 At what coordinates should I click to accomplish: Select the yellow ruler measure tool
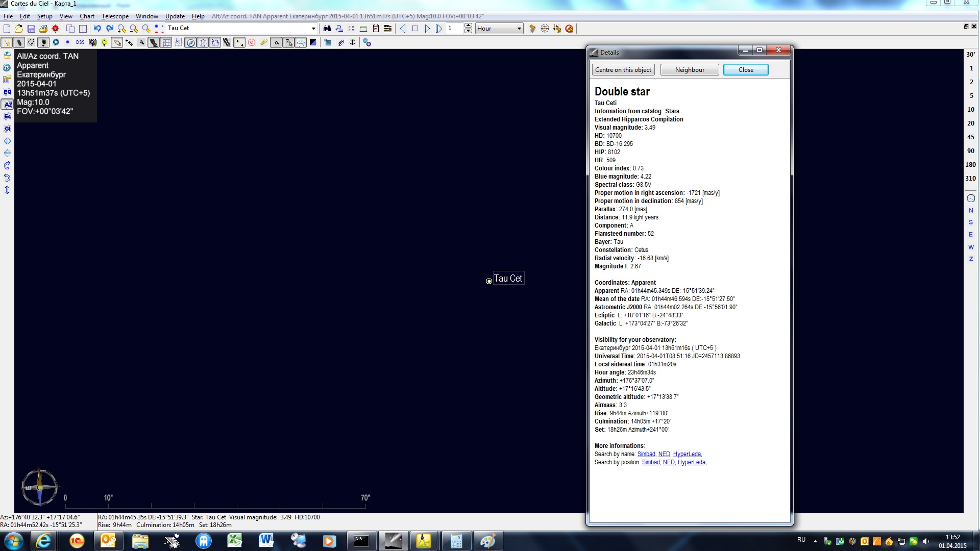[264, 42]
